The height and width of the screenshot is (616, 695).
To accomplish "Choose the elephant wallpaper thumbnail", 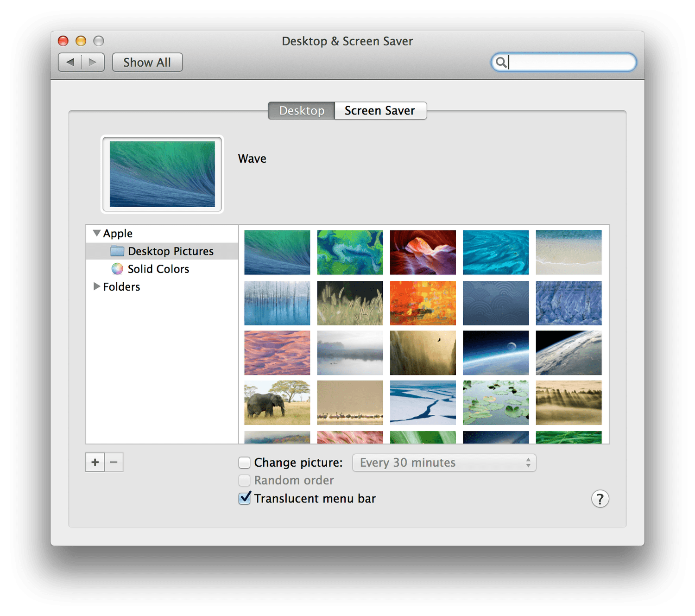I will point(277,402).
